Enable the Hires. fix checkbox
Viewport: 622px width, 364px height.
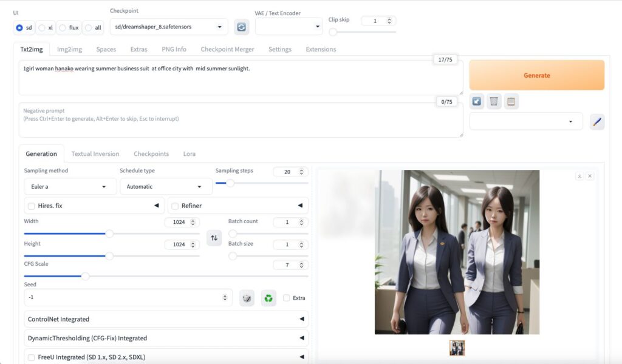pyautogui.click(x=32, y=206)
